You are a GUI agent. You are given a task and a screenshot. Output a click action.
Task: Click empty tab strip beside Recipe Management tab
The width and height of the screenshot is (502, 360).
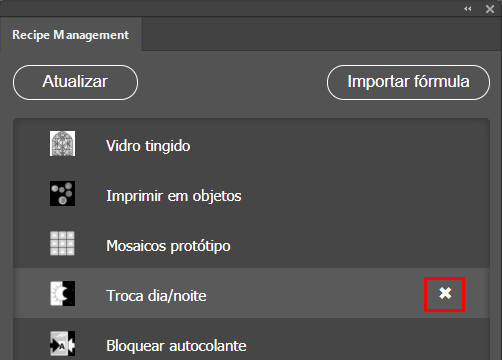pyautogui.click(x=320, y=34)
